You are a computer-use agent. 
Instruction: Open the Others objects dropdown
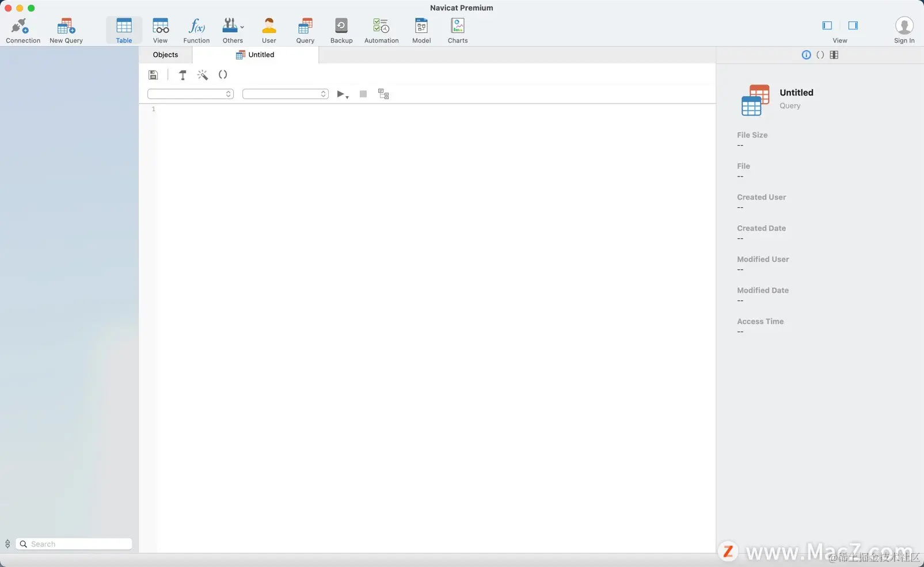click(233, 31)
